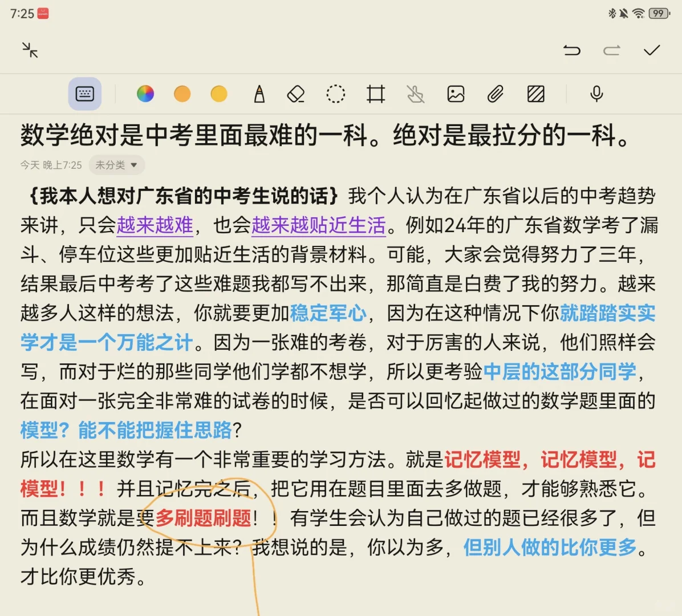
Task: Attach a file with the paperclip
Action: coord(496,94)
